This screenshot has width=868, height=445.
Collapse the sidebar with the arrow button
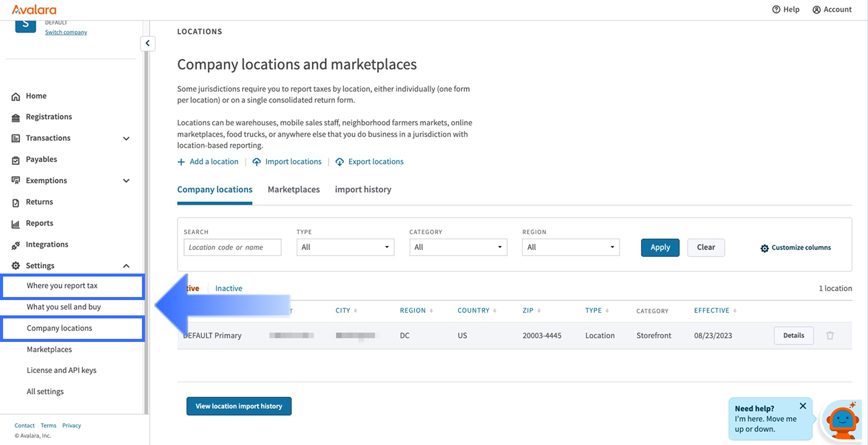[148, 43]
